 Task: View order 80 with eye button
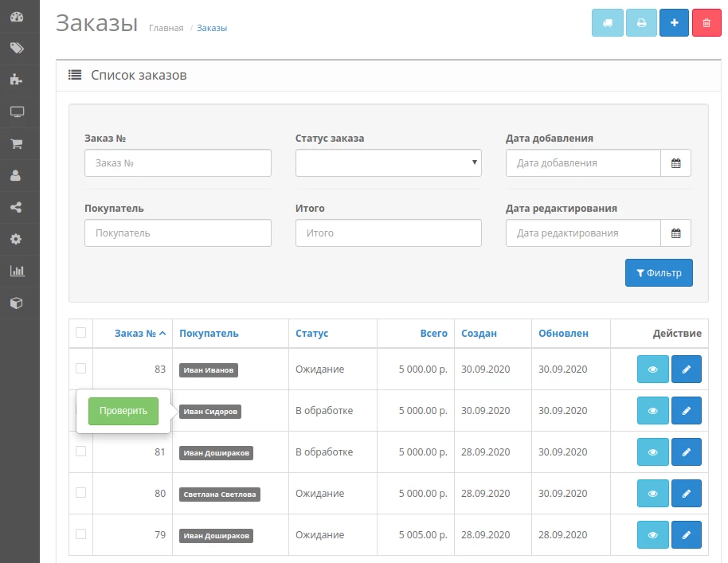(x=653, y=494)
